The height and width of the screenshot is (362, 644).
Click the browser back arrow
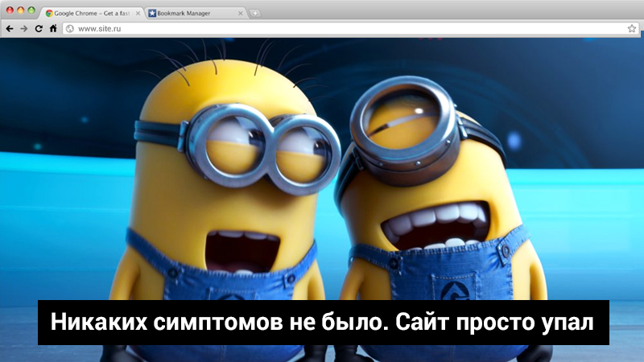(10, 28)
